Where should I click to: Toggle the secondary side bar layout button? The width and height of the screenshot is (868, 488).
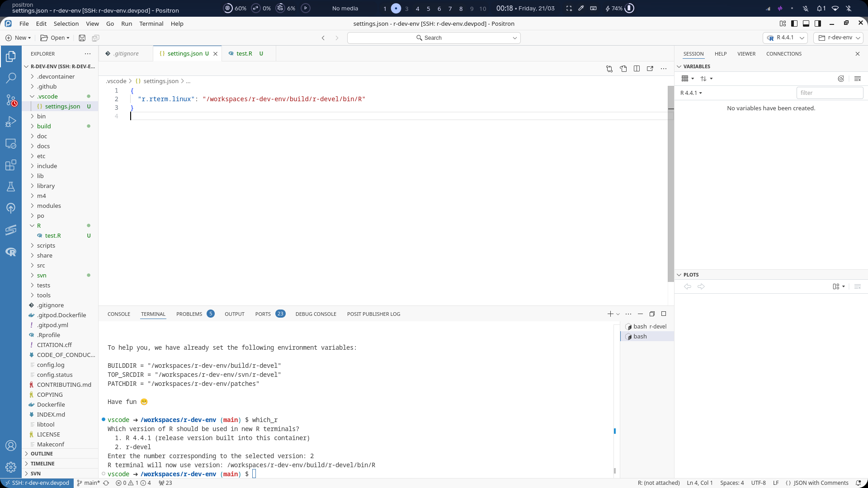click(818, 23)
